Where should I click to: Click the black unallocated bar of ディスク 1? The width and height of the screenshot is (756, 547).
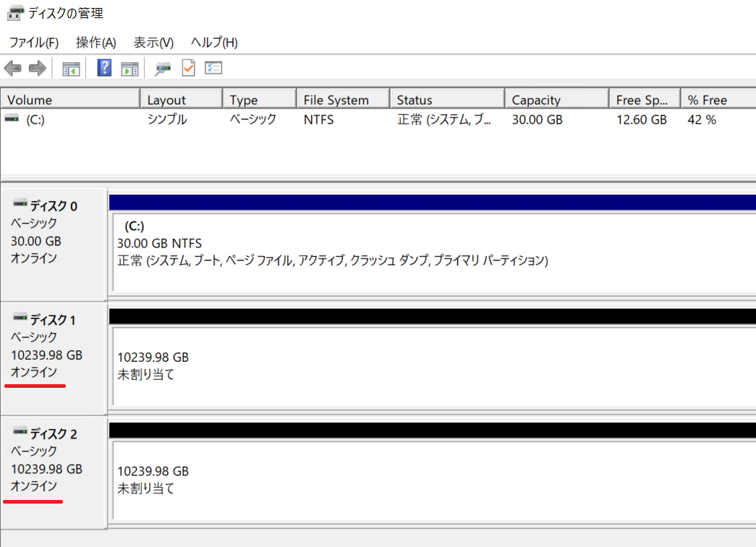pyautogui.click(x=433, y=316)
